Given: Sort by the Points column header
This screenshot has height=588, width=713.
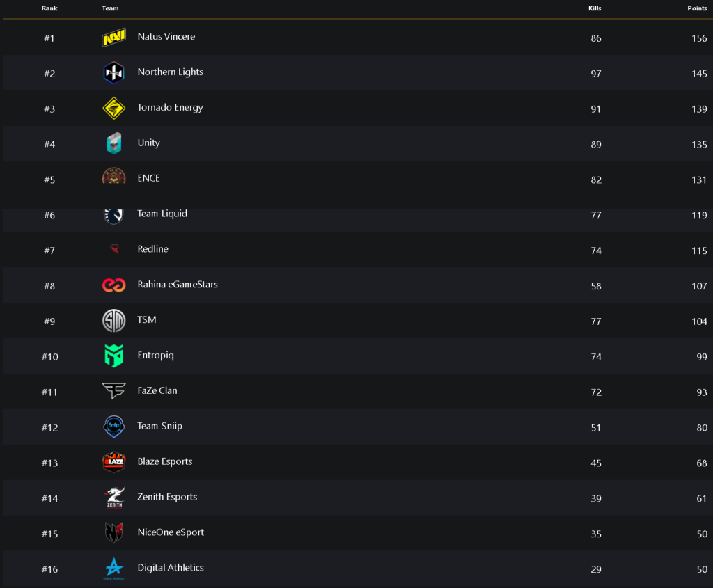Looking at the screenshot, I should tap(697, 8).
